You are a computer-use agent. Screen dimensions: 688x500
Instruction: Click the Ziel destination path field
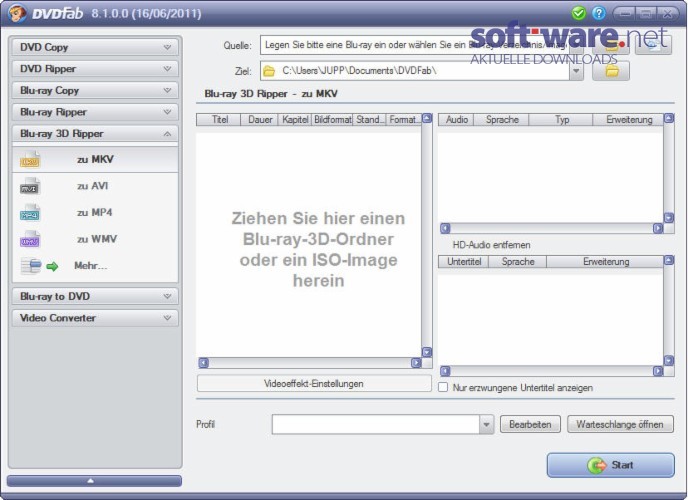point(415,71)
